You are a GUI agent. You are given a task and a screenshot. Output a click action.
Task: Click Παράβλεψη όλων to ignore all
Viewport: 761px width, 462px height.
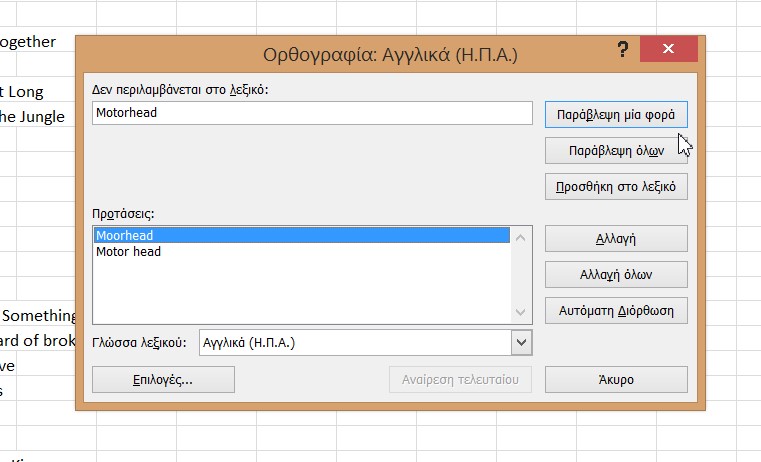coord(616,151)
